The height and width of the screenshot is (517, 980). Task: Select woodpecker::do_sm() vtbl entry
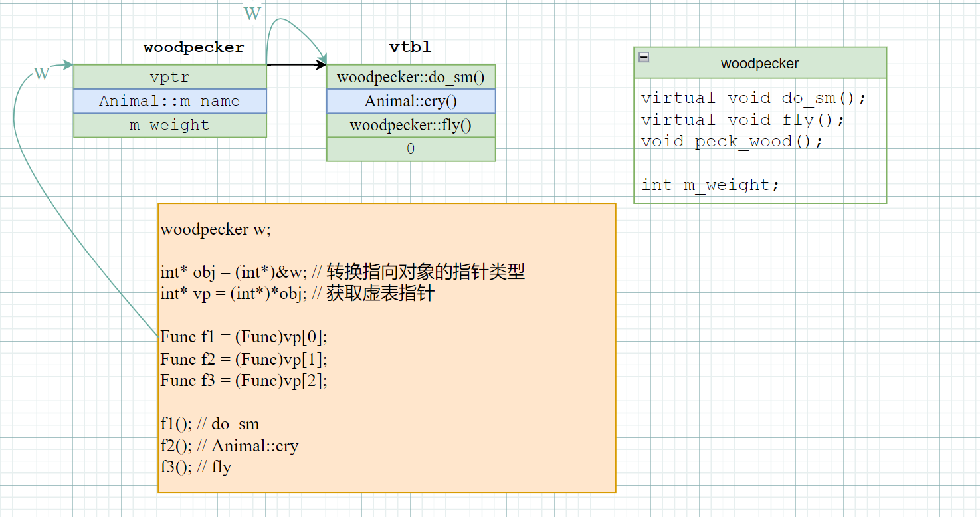pyautogui.click(x=411, y=77)
